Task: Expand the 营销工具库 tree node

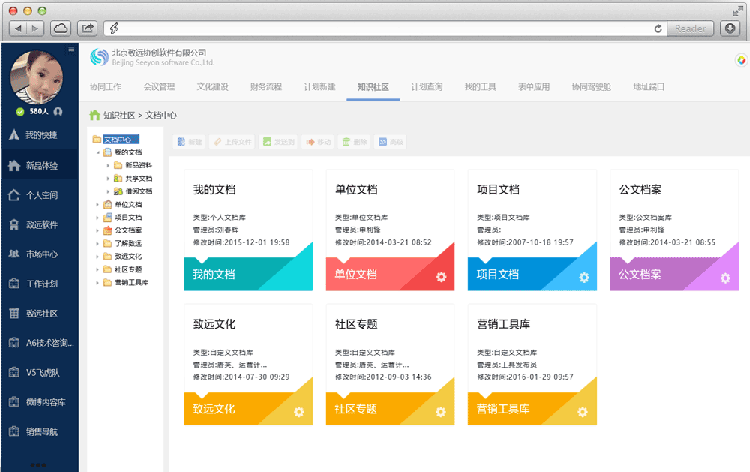Action: tap(97, 282)
